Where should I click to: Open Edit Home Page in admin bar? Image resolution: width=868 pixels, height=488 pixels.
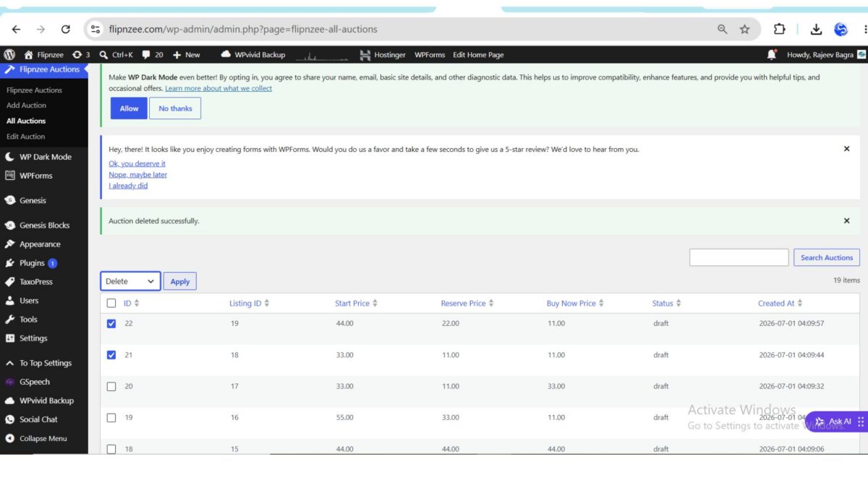(x=478, y=55)
